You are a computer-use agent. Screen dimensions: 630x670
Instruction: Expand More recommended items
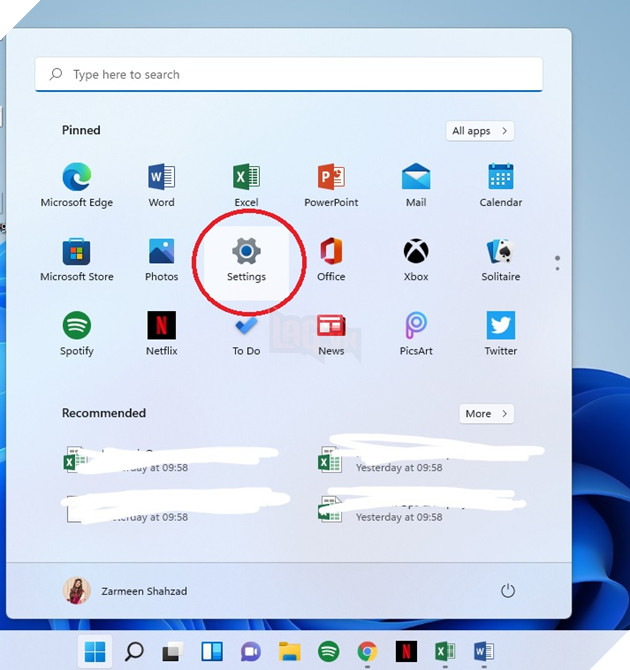click(486, 414)
